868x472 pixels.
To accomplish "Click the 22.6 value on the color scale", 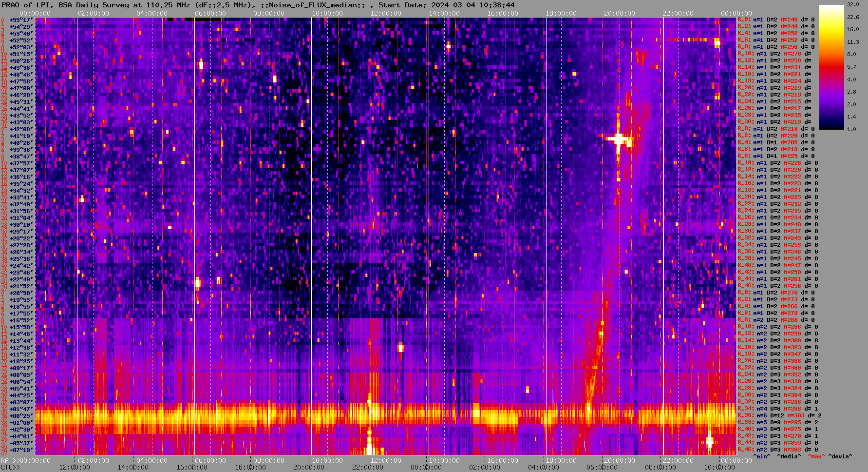I will point(853,17).
